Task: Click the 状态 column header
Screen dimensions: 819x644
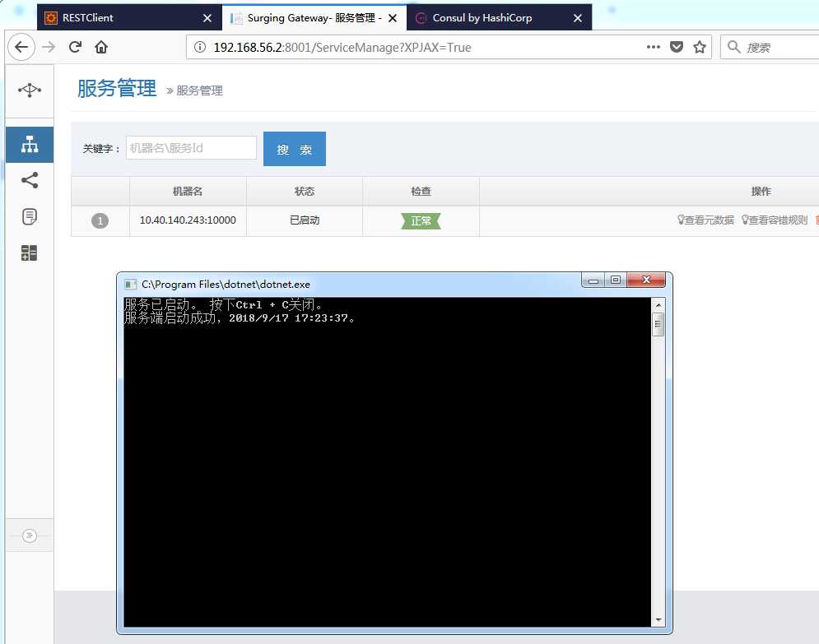Action: tap(305, 191)
